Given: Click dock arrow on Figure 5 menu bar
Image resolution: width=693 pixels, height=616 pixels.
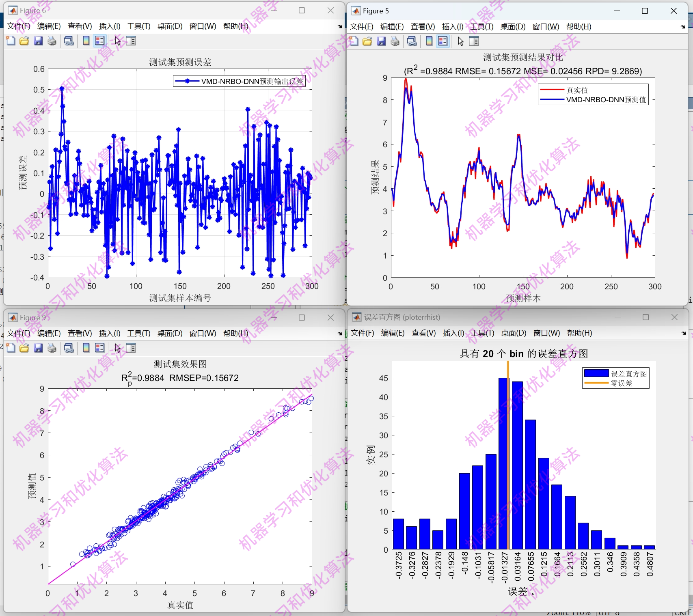Looking at the screenshot, I should coord(683,27).
